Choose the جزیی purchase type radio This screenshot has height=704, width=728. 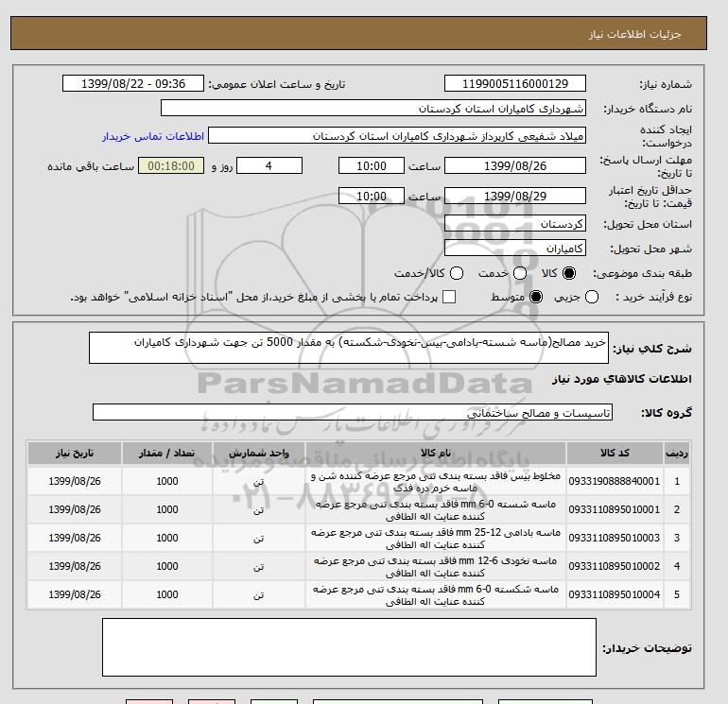pos(592,297)
